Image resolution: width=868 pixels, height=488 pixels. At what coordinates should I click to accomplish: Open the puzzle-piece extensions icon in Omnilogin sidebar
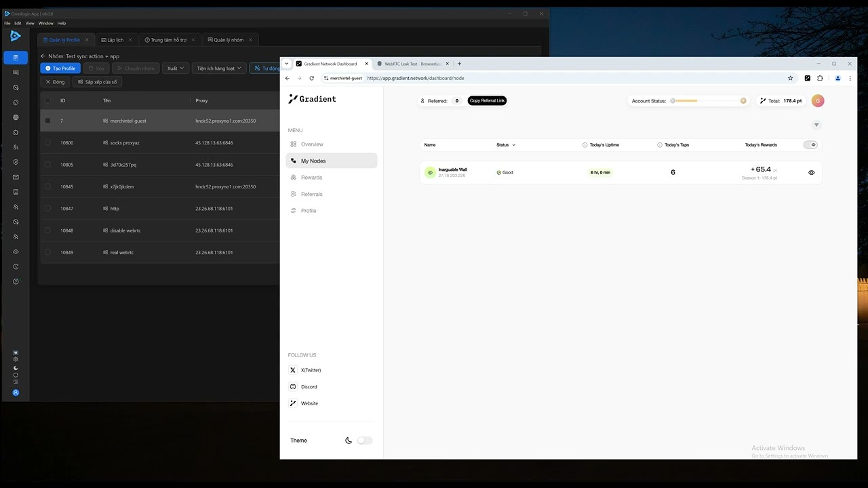pos(16,132)
